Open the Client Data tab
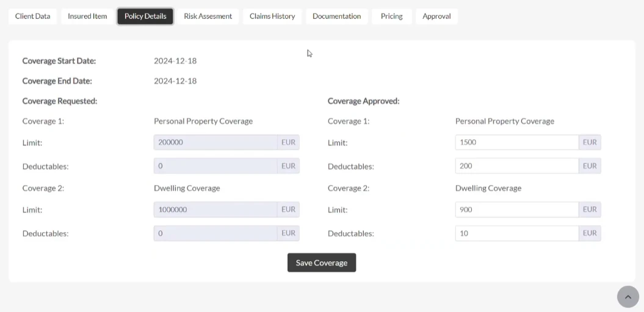Viewport: 644px width, 312px height. coord(32,16)
